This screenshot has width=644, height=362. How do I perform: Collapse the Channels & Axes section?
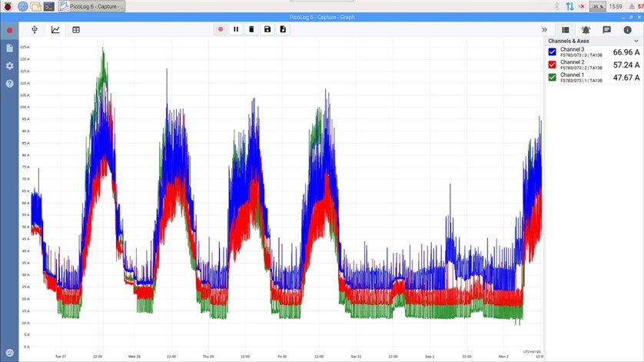635,41
